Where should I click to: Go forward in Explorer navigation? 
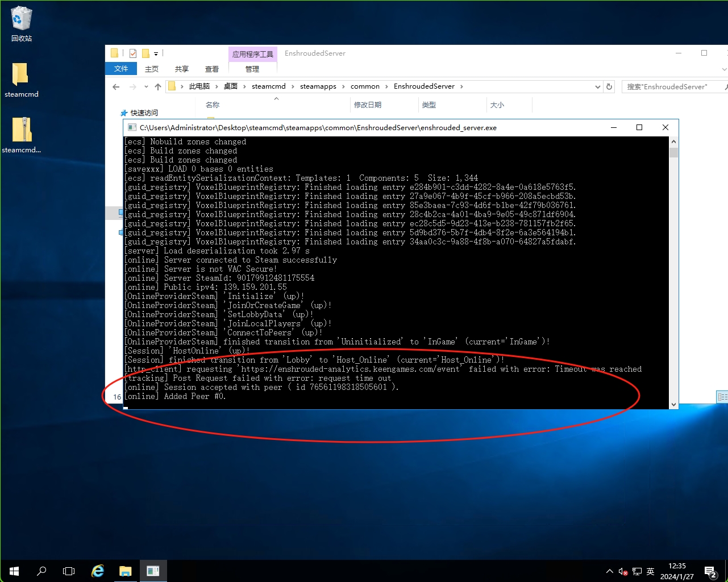pyautogui.click(x=133, y=86)
